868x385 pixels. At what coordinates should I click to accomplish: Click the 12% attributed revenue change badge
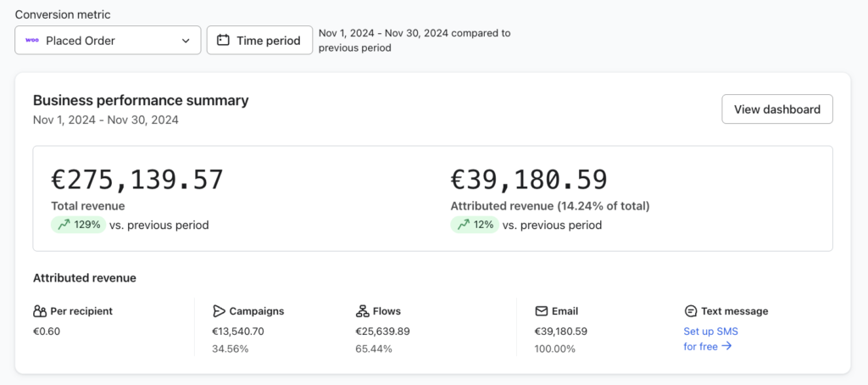[x=475, y=225]
